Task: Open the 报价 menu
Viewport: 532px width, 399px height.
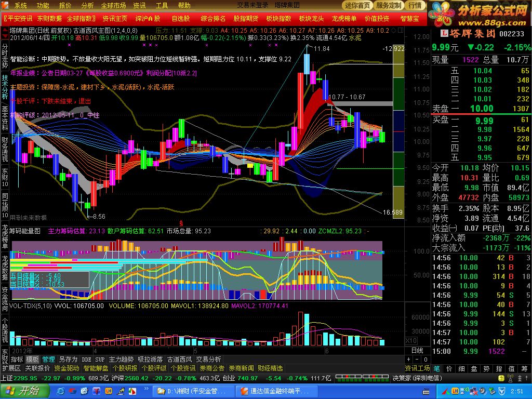Action: point(65,5)
